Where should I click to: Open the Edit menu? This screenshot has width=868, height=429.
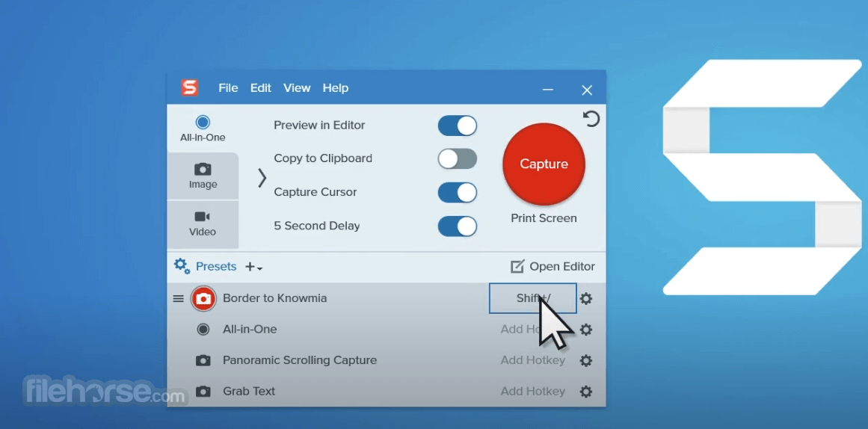coord(261,88)
